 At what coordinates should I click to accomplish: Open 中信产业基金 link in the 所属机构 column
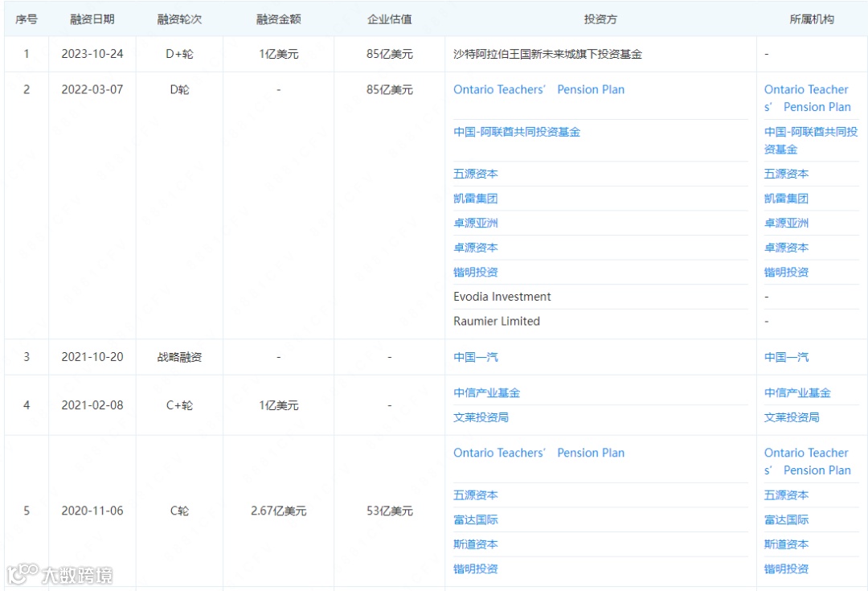tap(797, 392)
